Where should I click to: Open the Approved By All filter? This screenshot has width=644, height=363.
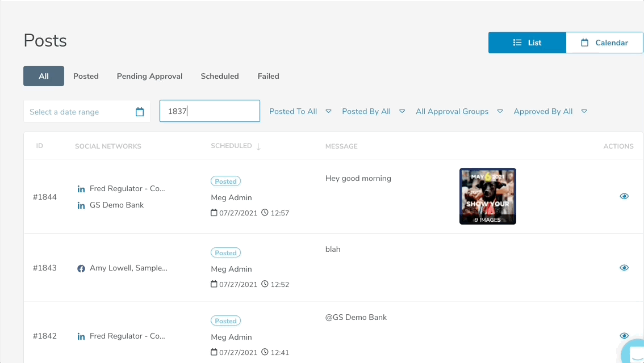click(x=550, y=112)
